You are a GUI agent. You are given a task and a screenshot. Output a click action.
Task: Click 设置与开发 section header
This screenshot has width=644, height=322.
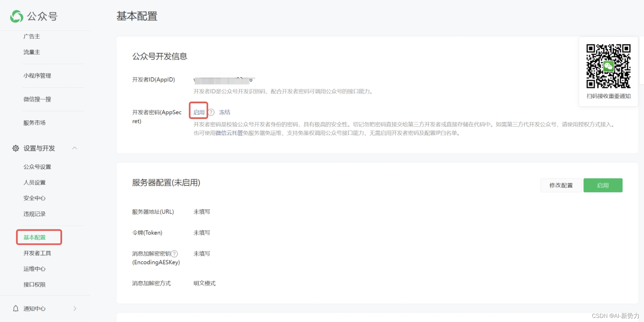tap(39, 148)
